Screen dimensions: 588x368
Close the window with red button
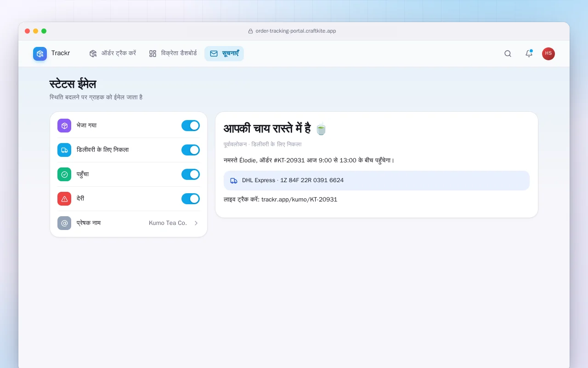[28, 31]
